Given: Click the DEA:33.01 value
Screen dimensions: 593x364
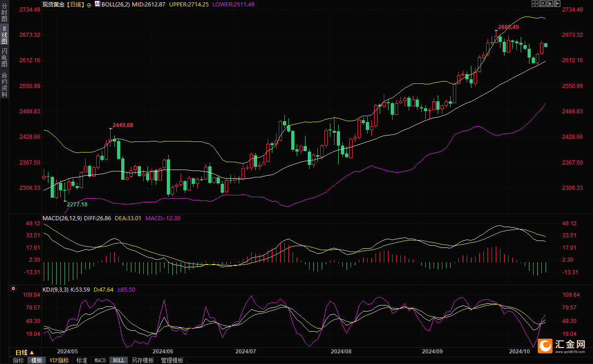Looking at the screenshot, I should (x=128, y=218).
